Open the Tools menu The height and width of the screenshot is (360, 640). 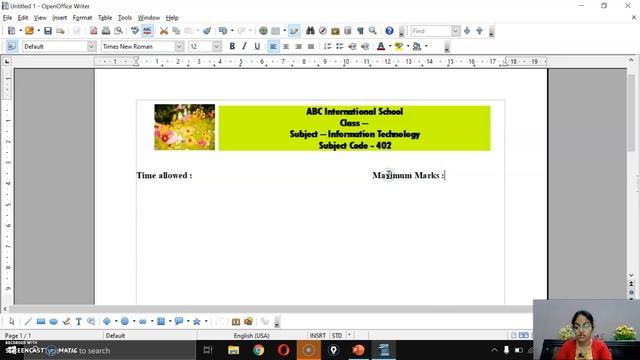click(x=125, y=18)
